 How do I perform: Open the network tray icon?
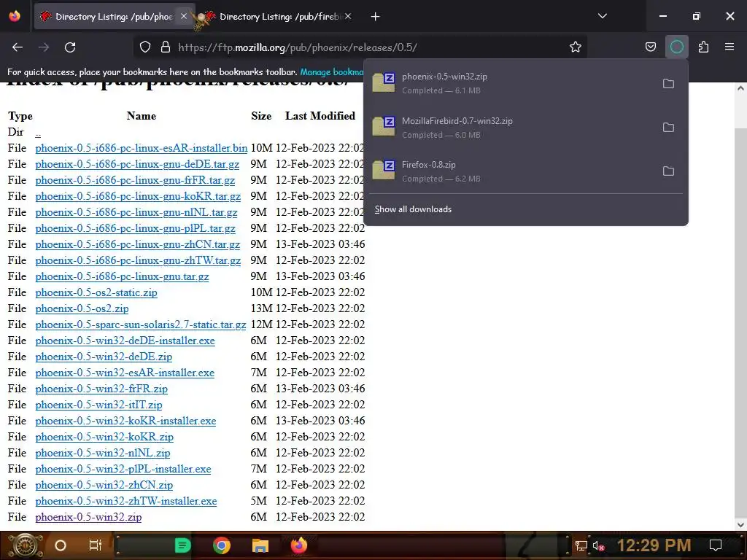point(581,545)
